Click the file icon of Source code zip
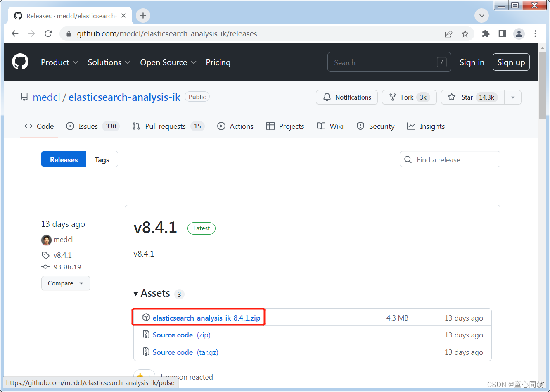The height and width of the screenshot is (392, 550). 146,335
